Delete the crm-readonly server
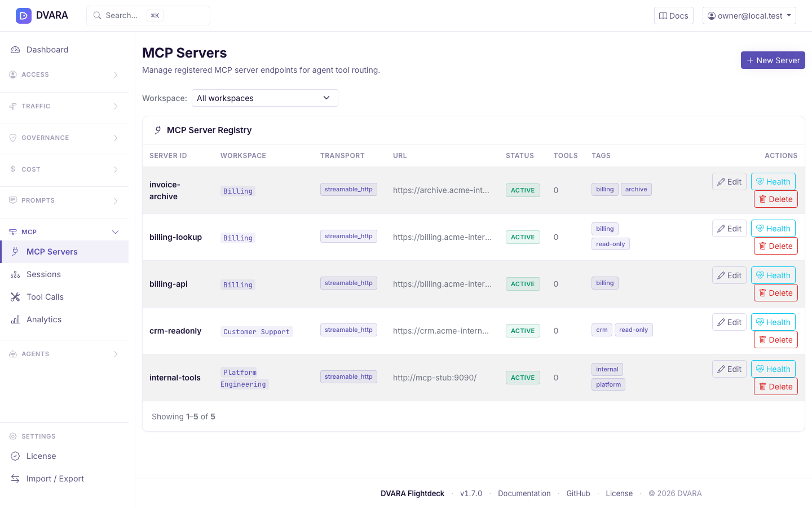 775,340
